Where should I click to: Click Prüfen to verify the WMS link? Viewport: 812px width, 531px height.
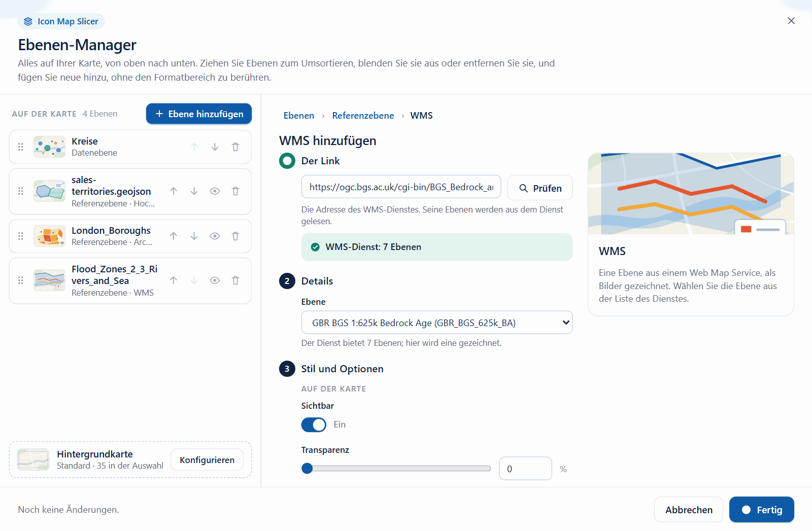(x=540, y=188)
